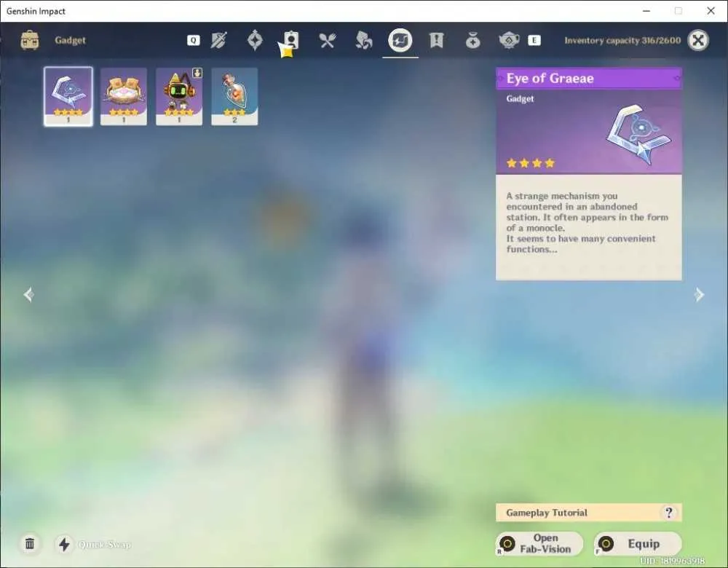This screenshot has width=728, height=568.
Task: Close the Genshin Impact window
Action: [x=711, y=11]
